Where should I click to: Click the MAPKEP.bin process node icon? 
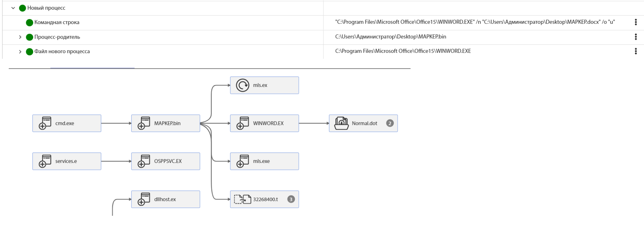point(144,123)
